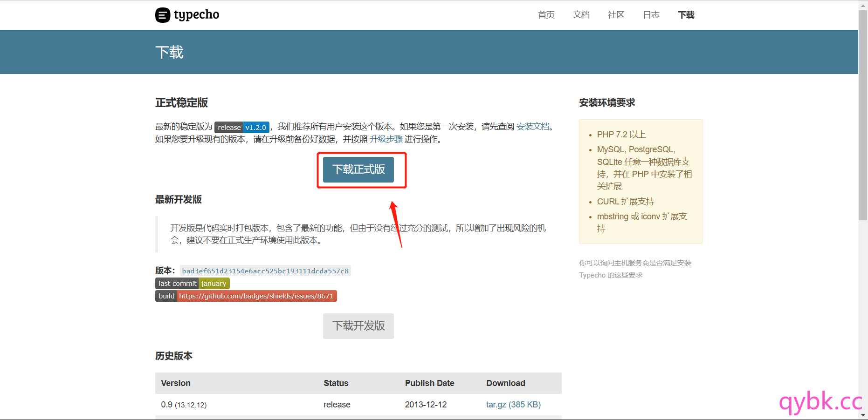Image resolution: width=868 pixels, height=420 pixels.
Task: Open the 升级步骤 link
Action: coord(386,139)
